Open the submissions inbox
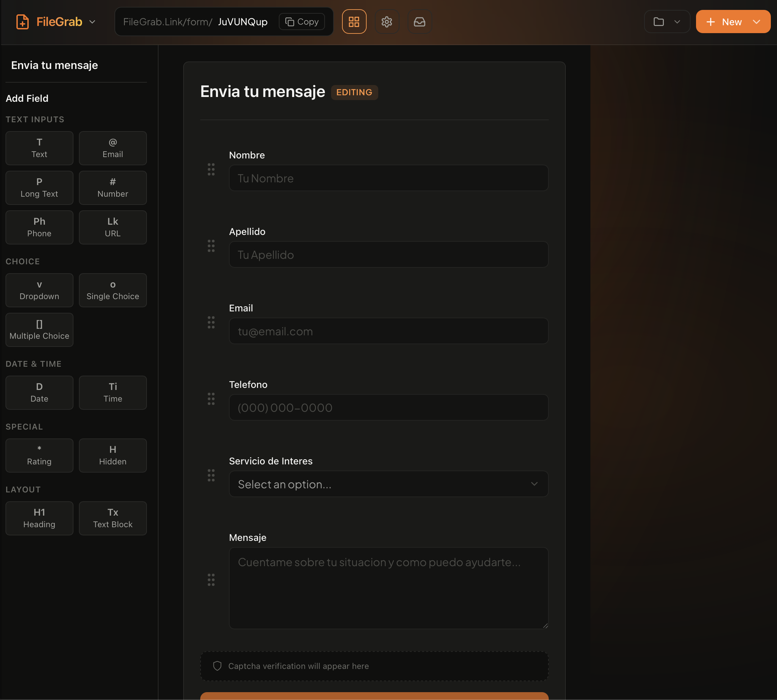This screenshot has height=700, width=777. coord(419,22)
